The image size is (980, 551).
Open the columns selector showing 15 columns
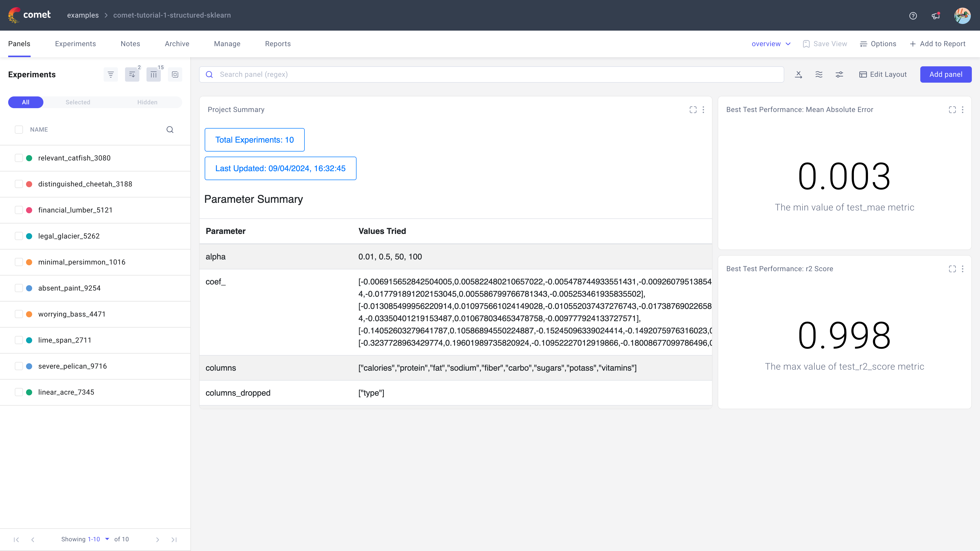point(154,74)
